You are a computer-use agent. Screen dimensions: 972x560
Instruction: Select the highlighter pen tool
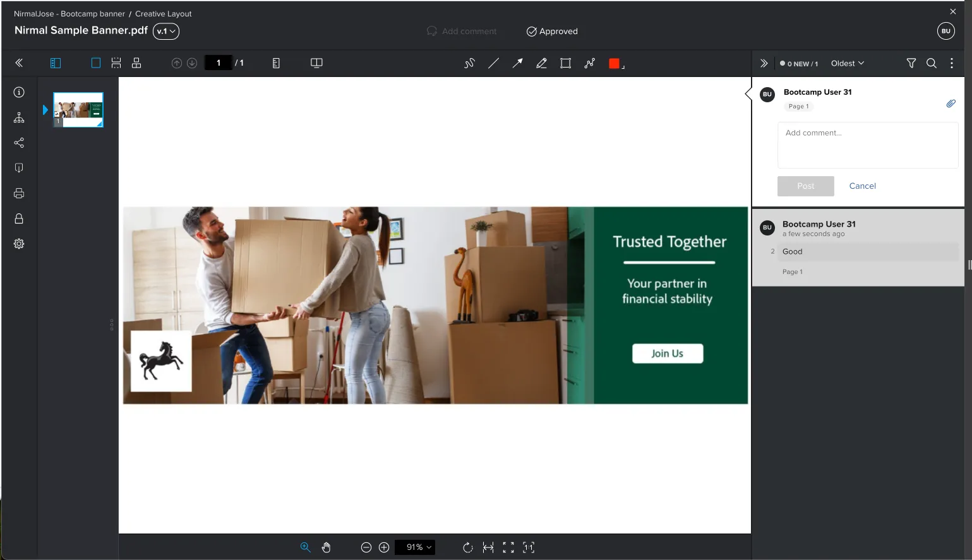(x=541, y=63)
